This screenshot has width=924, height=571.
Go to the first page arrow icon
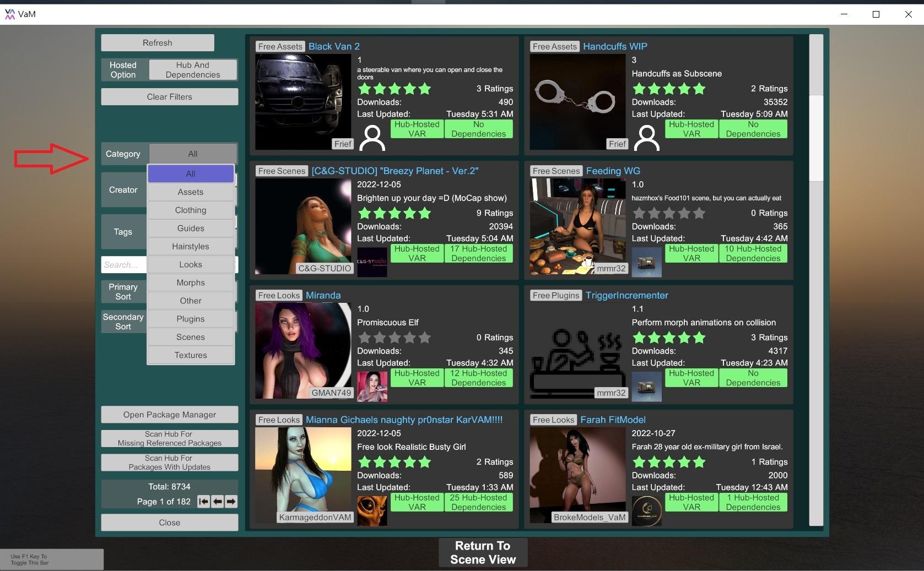[204, 502]
